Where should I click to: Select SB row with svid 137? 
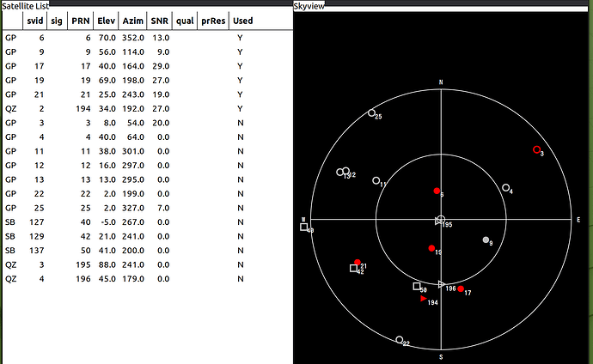pos(148,251)
